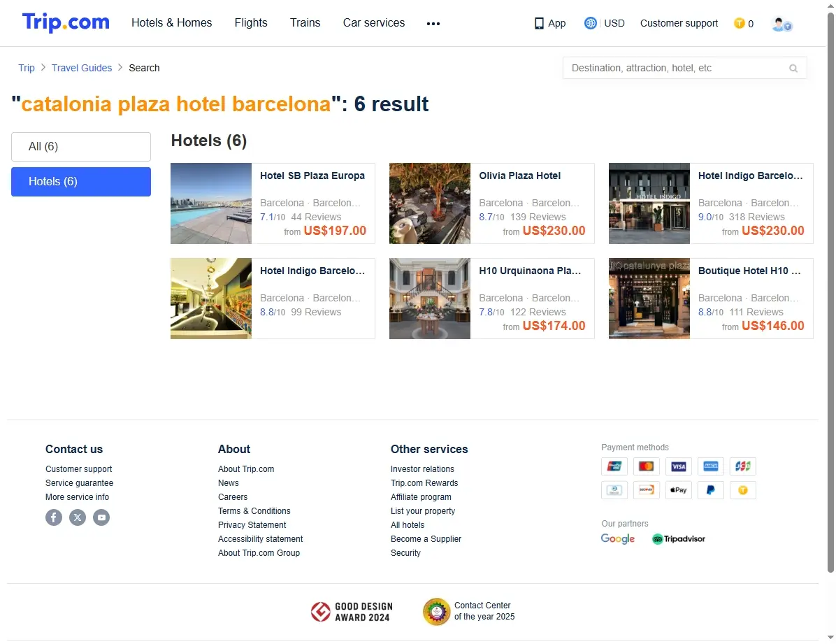836x644 pixels.
Task: Click the American Express payment icon
Action: point(711,466)
